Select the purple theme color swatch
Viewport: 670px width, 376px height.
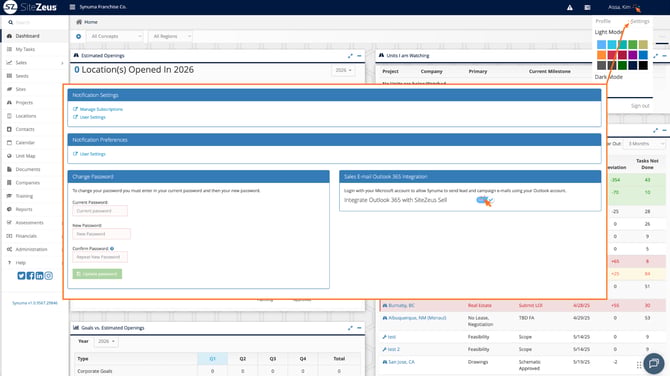[632, 55]
